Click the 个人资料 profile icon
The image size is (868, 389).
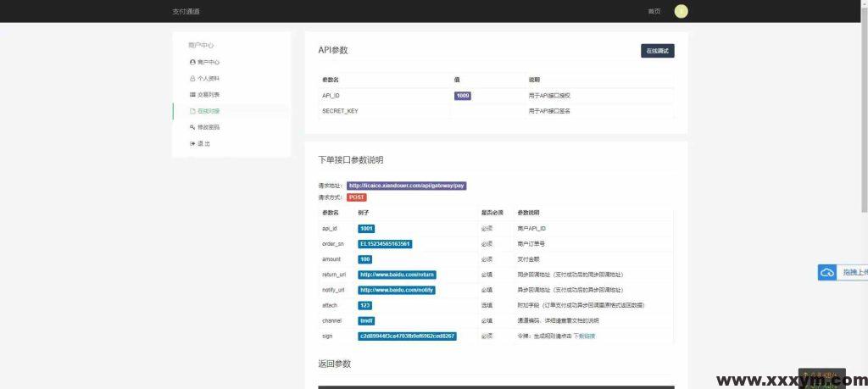[192, 78]
